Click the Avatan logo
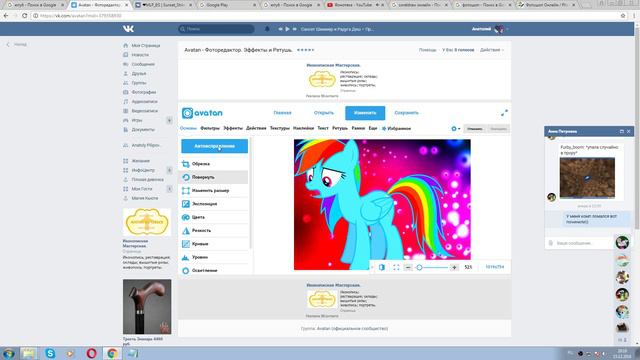This screenshot has height=360, width=640. pos(202,113)
